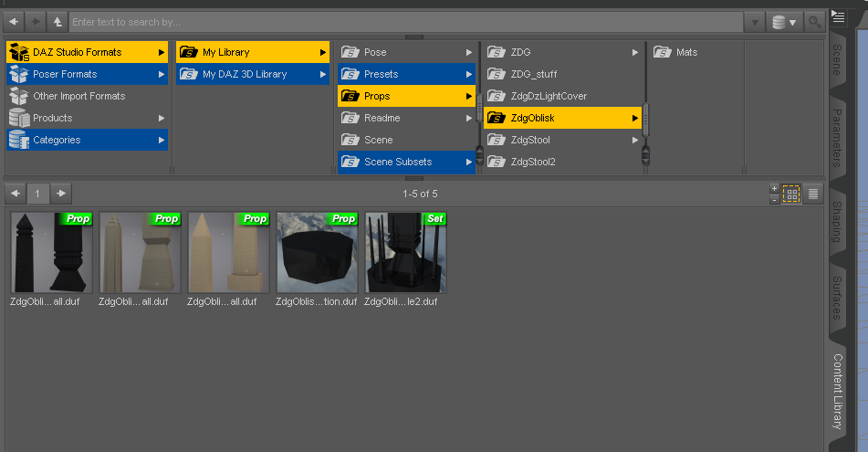868x452 pixels.
Task: Expand DAZ Studio Formats arrow
Action: coord(161,52)
